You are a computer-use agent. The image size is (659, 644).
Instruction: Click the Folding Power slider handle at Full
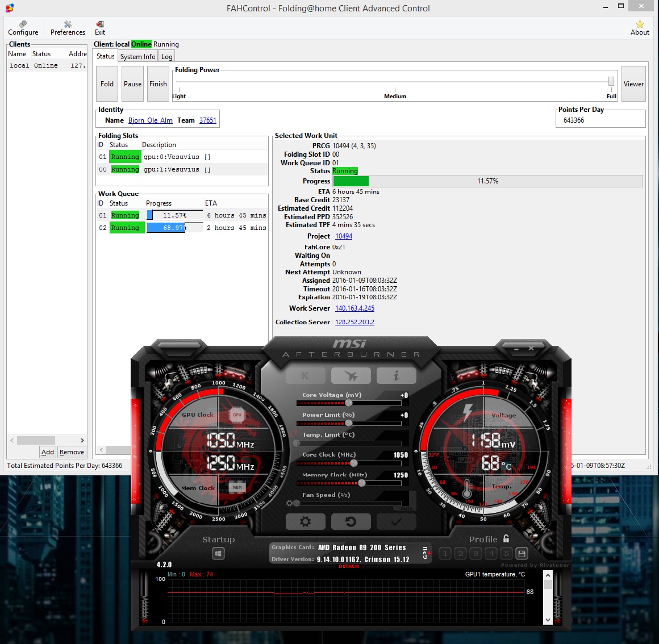click(611, 81)
